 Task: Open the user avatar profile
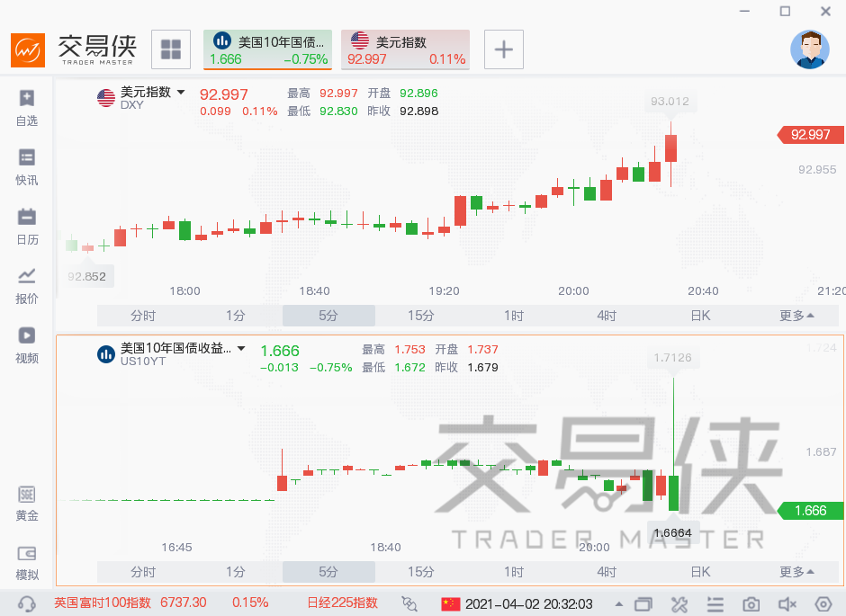(809, 49)
